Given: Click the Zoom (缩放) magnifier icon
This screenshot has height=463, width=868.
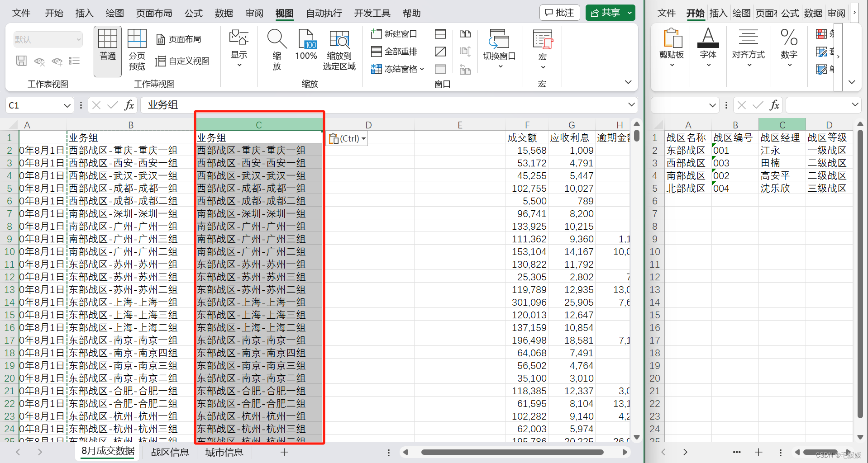Looking at the screenshot, I should (277, 50).
